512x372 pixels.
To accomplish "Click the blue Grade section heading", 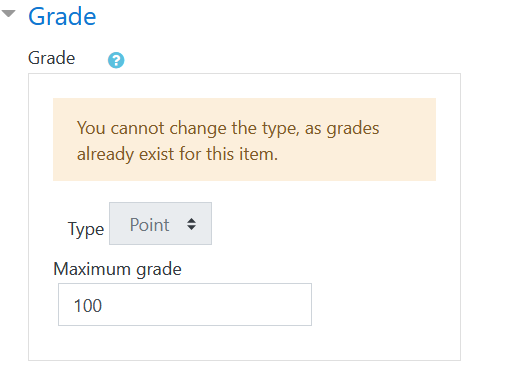I will pos(62,16).
